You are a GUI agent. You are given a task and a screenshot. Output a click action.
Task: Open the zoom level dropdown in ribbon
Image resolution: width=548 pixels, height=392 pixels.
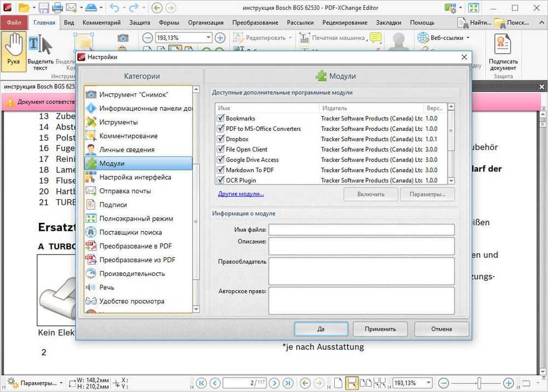click(x=208, y=38)
